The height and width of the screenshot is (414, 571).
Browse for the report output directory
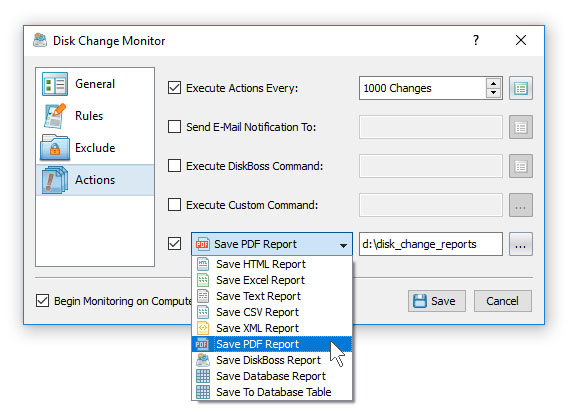click(521, 244)
